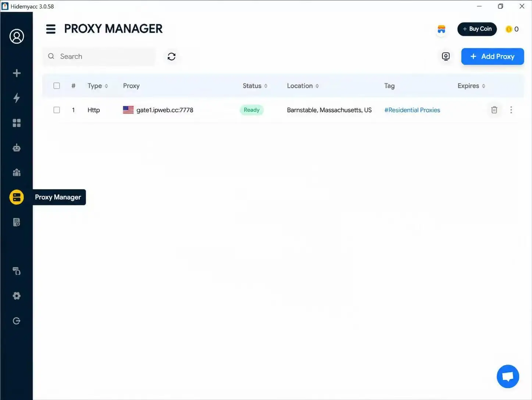Refresh the proxy list
Viewport: 532px width, 400px height.
(x=171, y=56)
